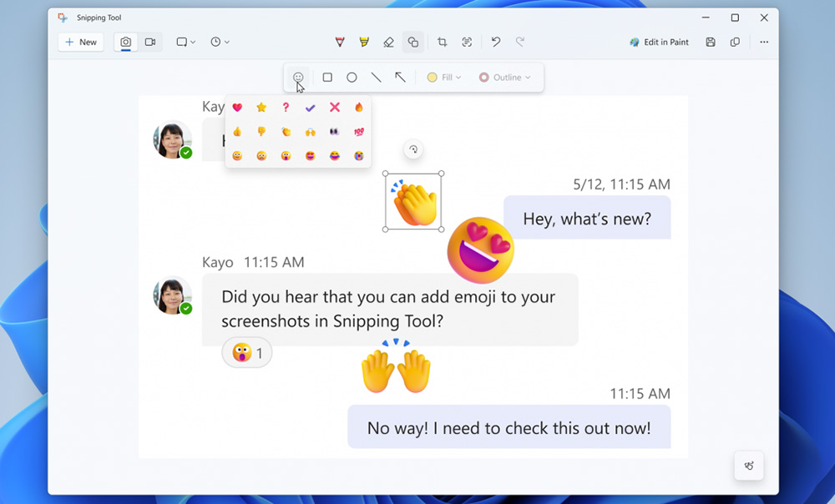Open the delay snip clock dropdown

(x=220, y=42)
